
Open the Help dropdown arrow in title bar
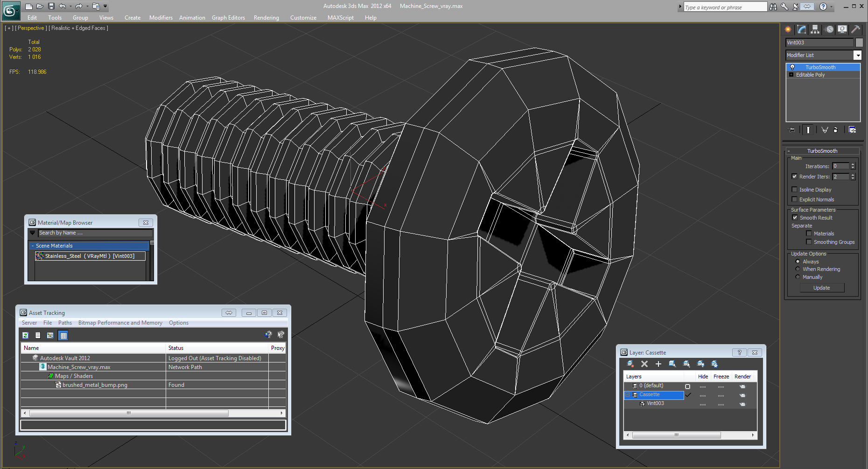832,7
